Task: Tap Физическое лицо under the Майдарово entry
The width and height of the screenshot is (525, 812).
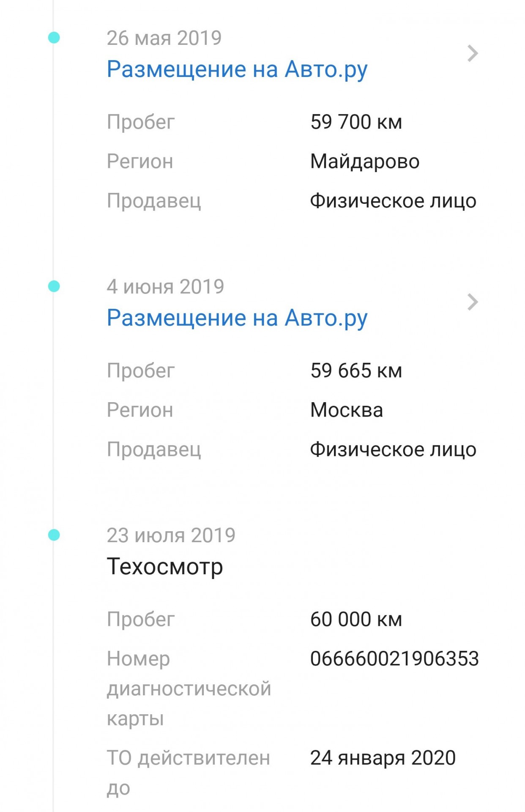Action: click(393, 201)
